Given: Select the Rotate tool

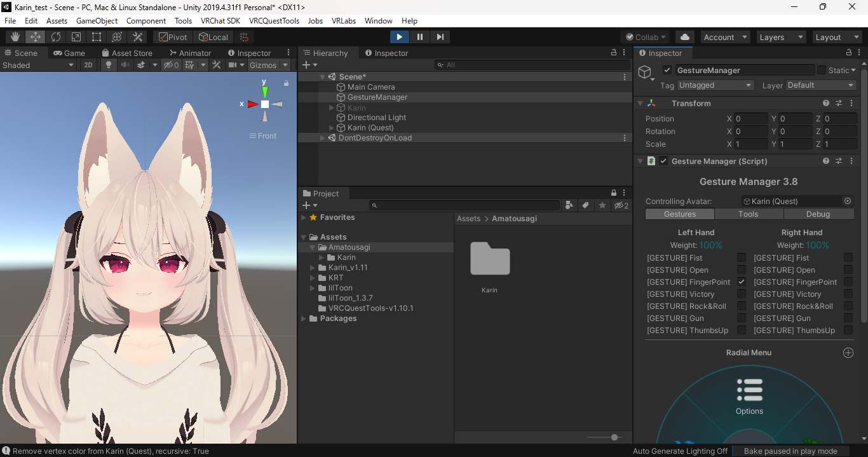Looking at the screenshot, I should click(56, 37).
